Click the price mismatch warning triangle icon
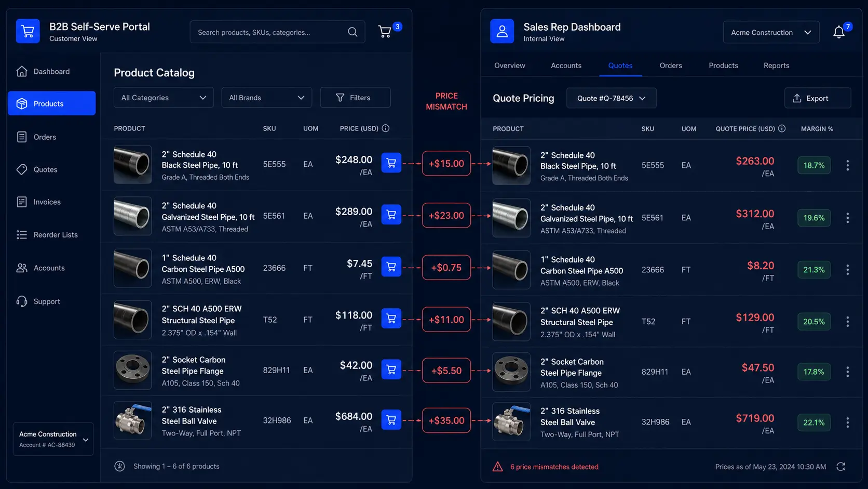This screenshot has height=489, width=868. (x=498, y=467)
